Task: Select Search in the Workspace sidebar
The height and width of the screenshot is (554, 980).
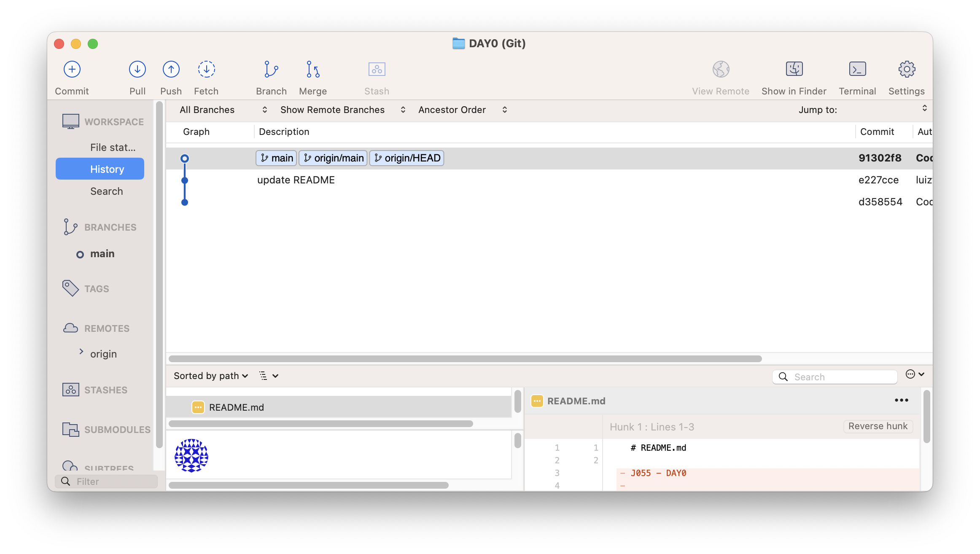Action: click(106, 191)
